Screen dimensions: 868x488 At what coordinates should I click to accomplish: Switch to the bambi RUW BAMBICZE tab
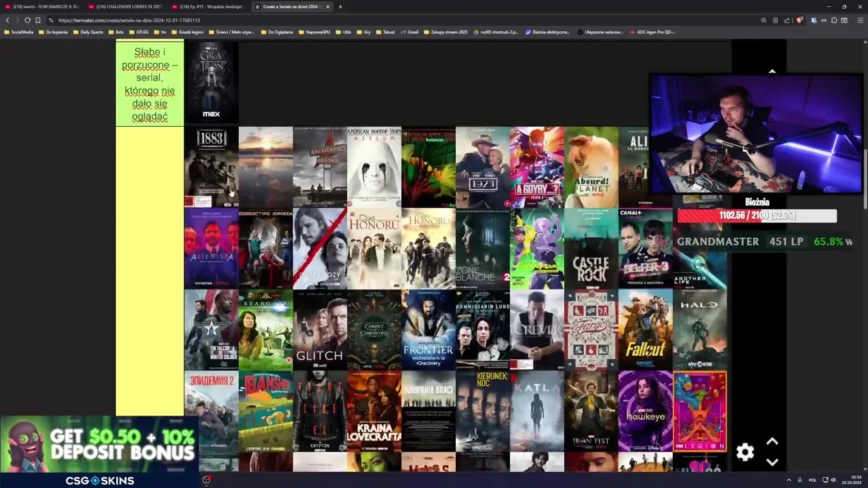pyautogui.click(x=42, y=7)
